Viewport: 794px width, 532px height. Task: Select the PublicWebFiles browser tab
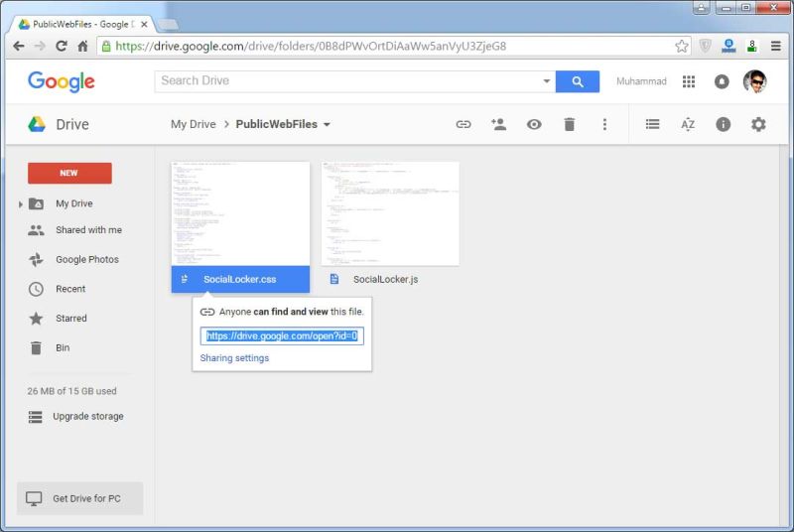[x=82, y=24]
